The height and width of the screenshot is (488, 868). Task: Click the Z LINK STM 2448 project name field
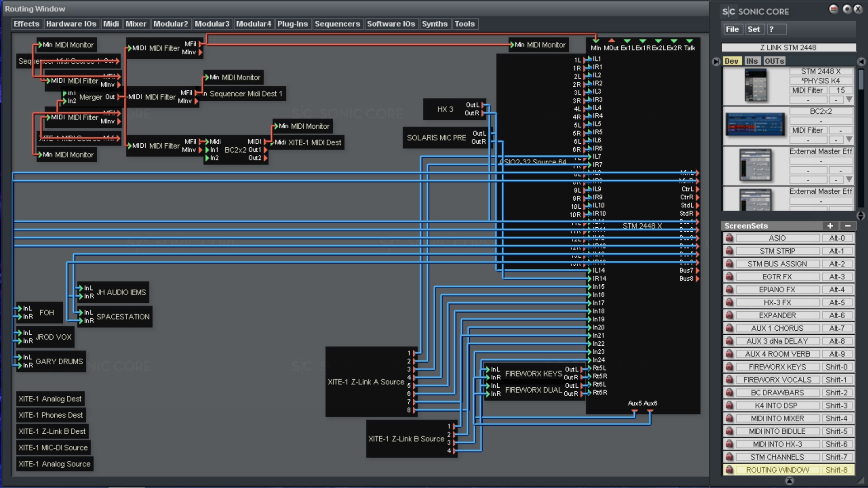[x=788, y=47]
